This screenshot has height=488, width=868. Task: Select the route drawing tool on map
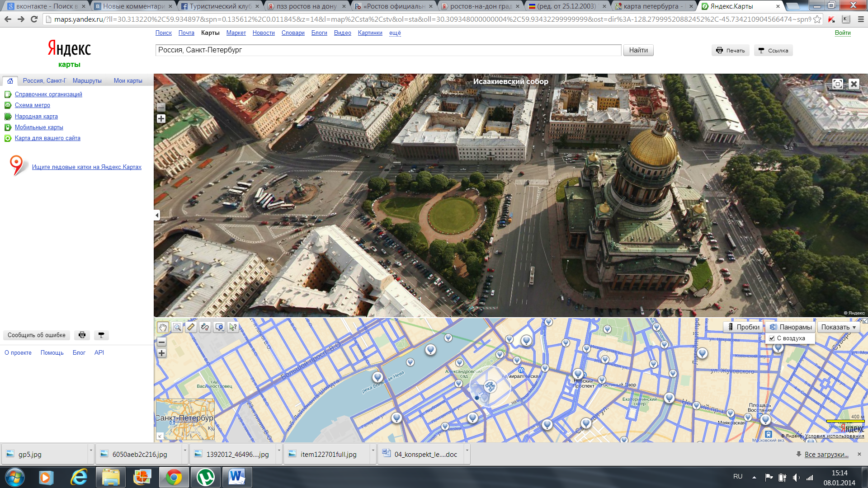coord(205,327)
